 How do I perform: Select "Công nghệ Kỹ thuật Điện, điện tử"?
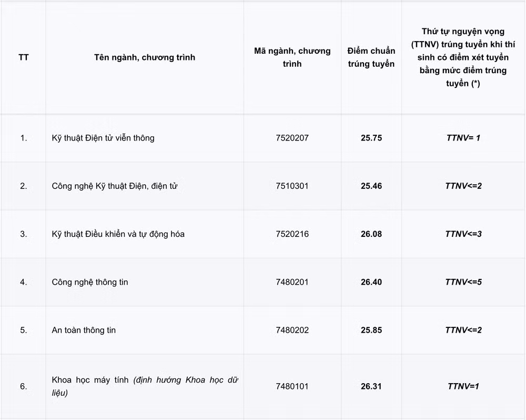click(x=114, y=186)
